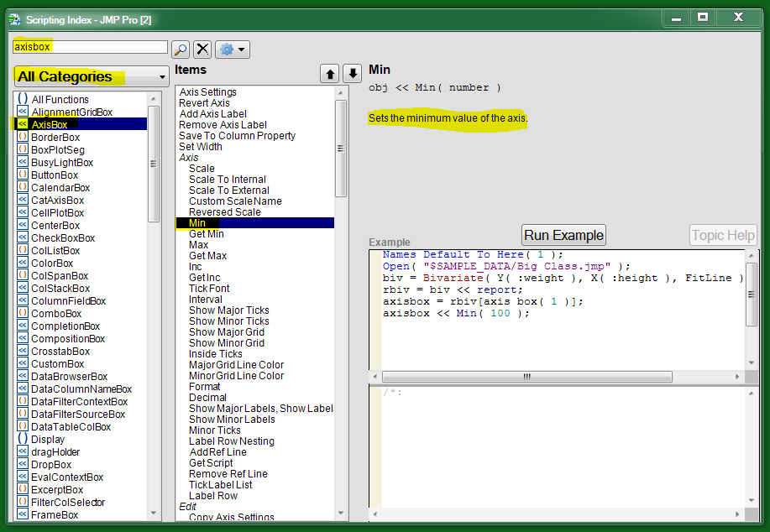
Task: Choose Show Major Grid item
Action: pos(226,332)
